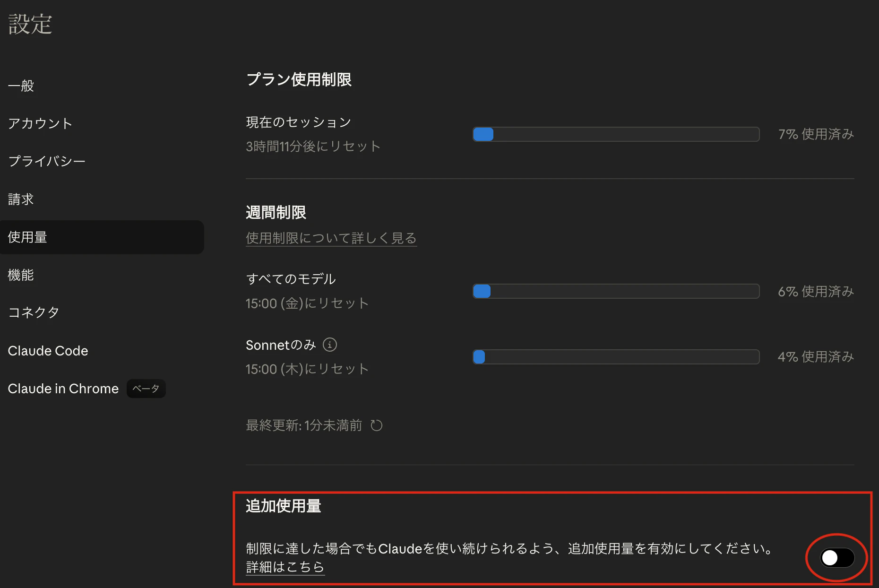
Task: Click the 4% 使用済み text
Action: click(816, 357)
